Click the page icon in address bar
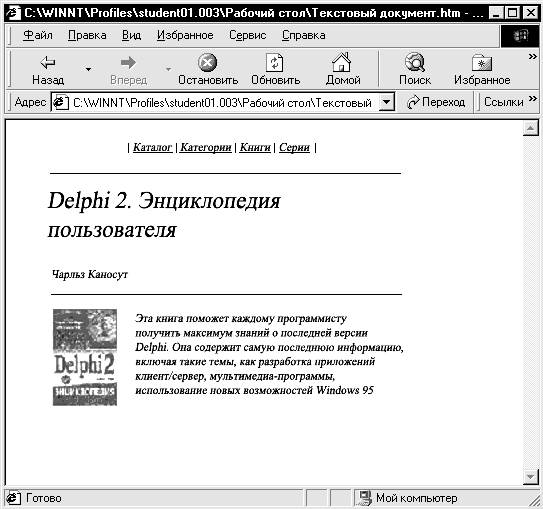Viewport: 543px width, 509px height. [x=61, y=102]
